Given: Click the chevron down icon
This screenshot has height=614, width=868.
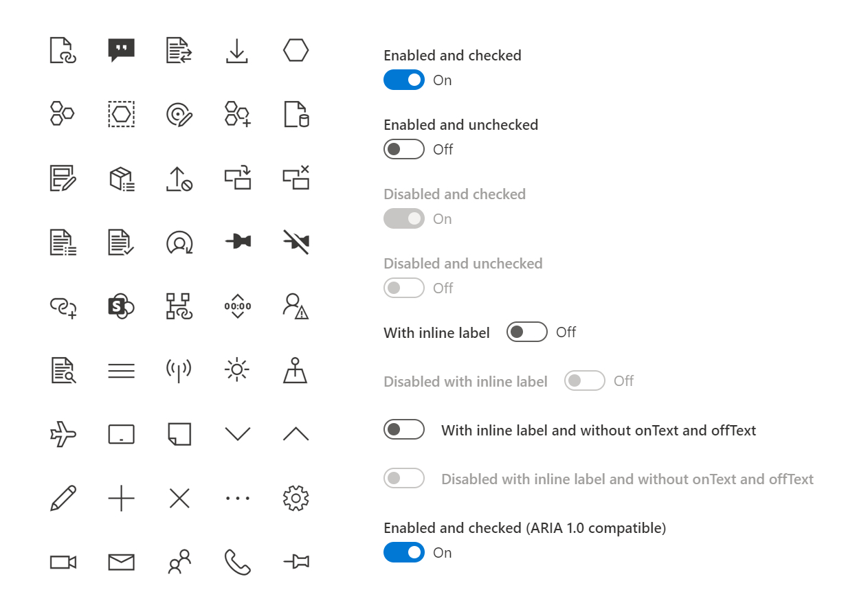Looking at the screenshot, I should click(x=237, y=434).
